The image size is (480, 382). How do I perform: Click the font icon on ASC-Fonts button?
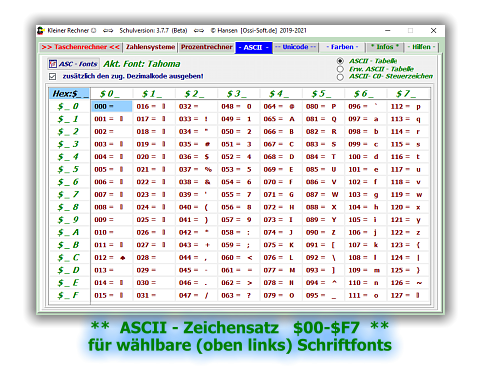click(x=53, y=64)
